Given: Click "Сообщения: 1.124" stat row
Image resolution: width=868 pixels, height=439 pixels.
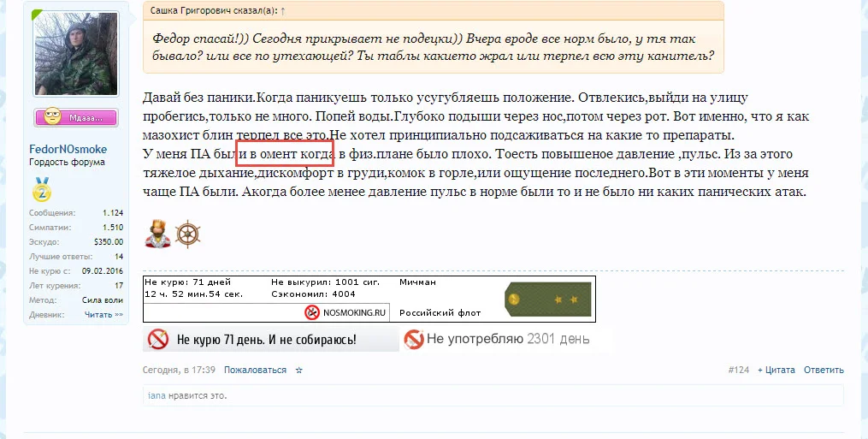Looking at the screenshot, I should click(76, 213).
